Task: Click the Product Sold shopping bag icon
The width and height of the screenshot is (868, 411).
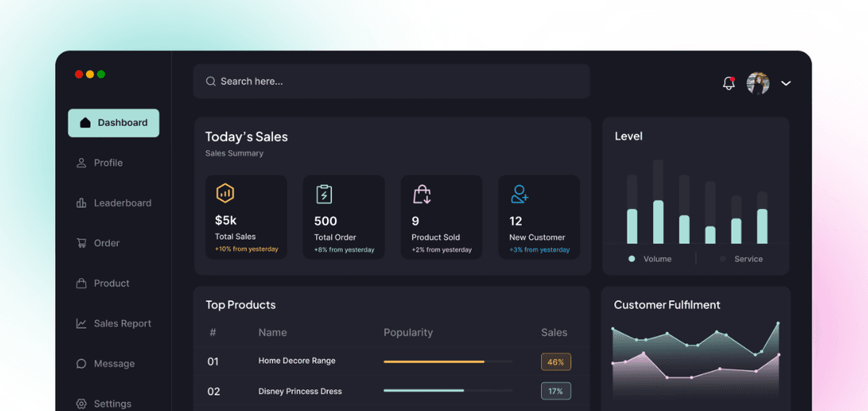Action: (422, 194)
